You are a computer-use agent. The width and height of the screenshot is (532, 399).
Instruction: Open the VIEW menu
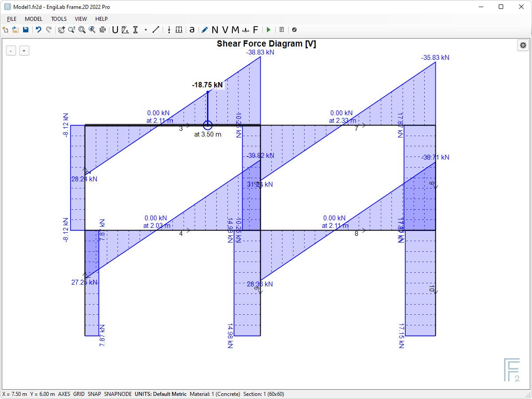[x=81, y=19]
